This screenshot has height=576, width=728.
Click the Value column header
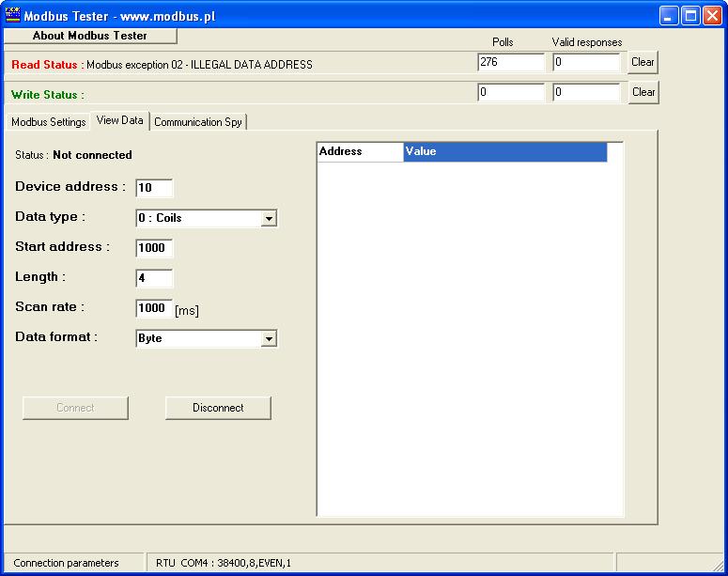pos(505,152)
